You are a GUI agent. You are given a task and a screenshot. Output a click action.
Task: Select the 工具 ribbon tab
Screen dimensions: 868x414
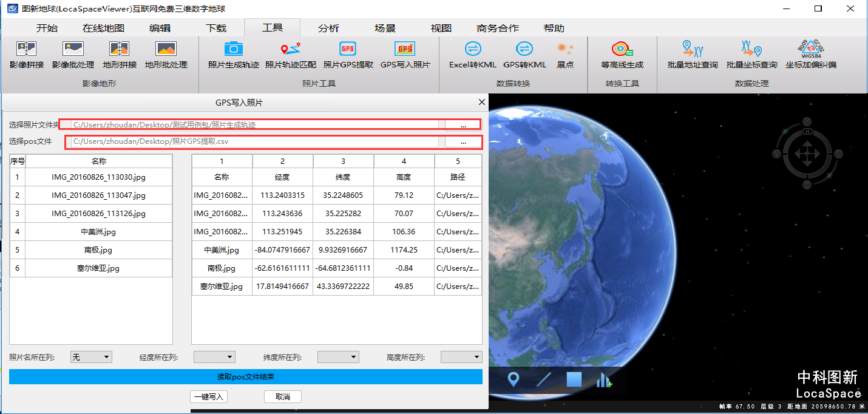pos(273,28)
